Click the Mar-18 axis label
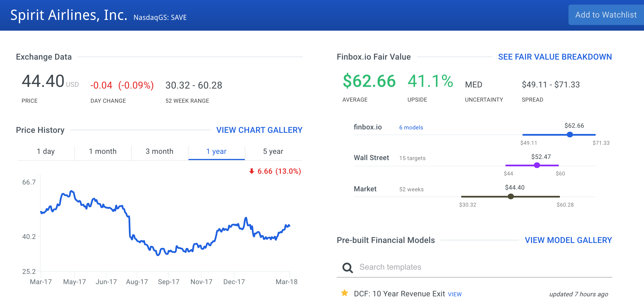Screen dimensions: 644x302 pyautogui.click(x=287, y=282)
